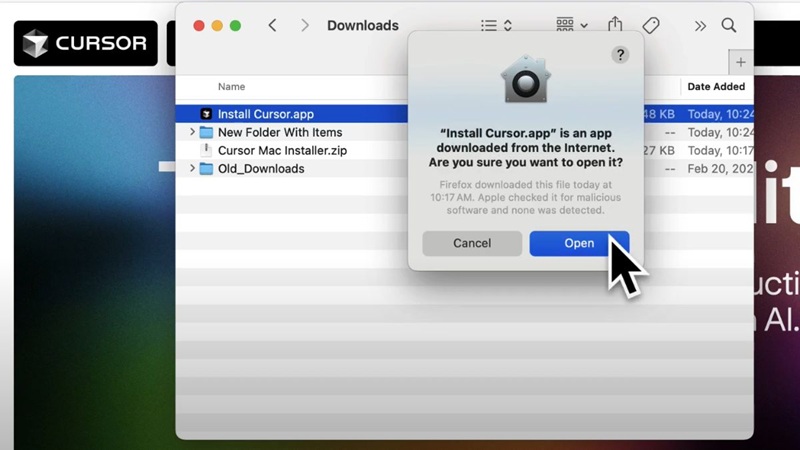Select the Cursor Mac Installer.zip file
The width and height of the screenshot is (800, 450).
pyautogui.click(x=282, y=150)
